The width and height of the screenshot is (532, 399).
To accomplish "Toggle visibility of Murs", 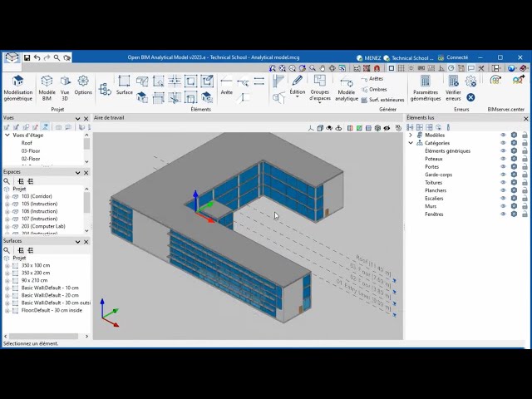I will pos(503,206).
